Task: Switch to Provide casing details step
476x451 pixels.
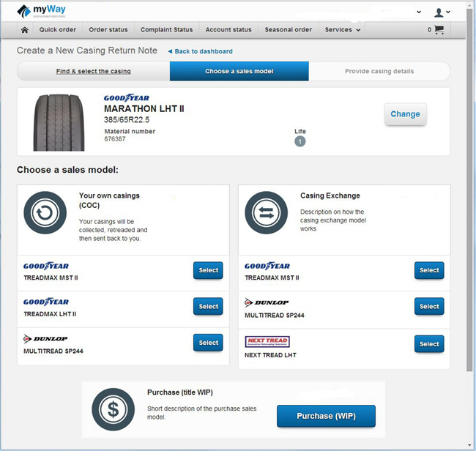Action: point(379,71)
